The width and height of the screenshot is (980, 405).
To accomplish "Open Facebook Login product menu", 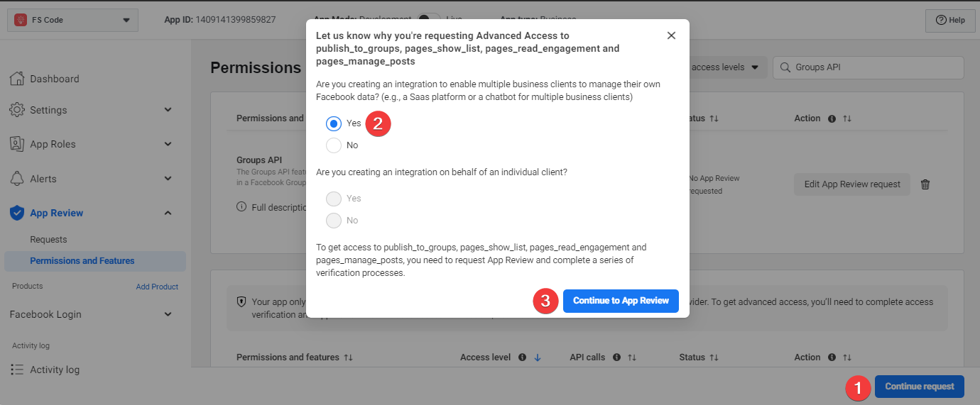I will coord(45,314).
